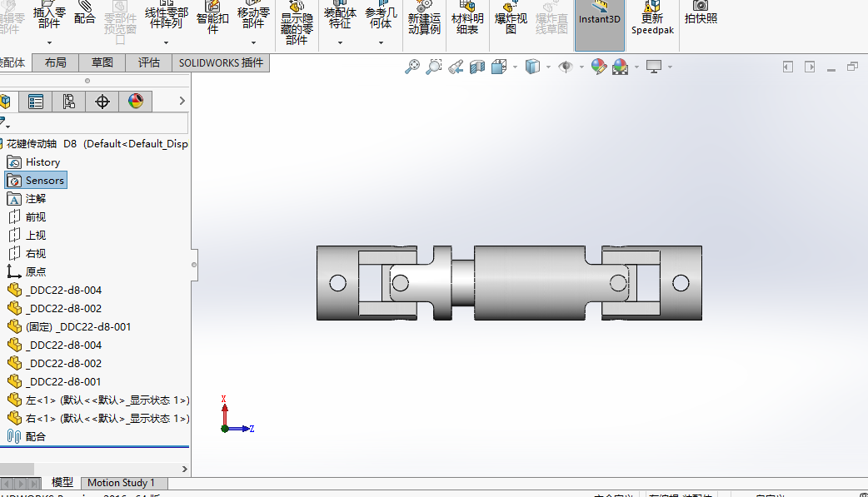The image size is (868, 497).
Task: Select the 右<1> subassembly in tree
Action: (x=98, y=419)
